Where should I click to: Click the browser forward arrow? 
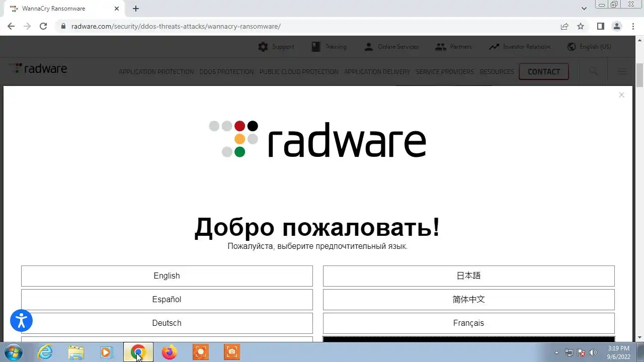(27, 26)
